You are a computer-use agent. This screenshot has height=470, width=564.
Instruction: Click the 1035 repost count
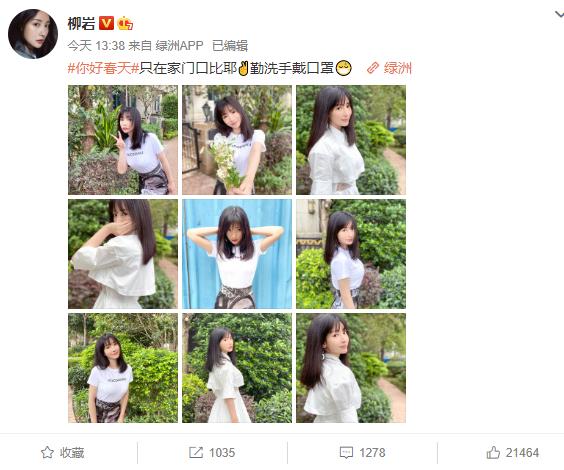222,452
